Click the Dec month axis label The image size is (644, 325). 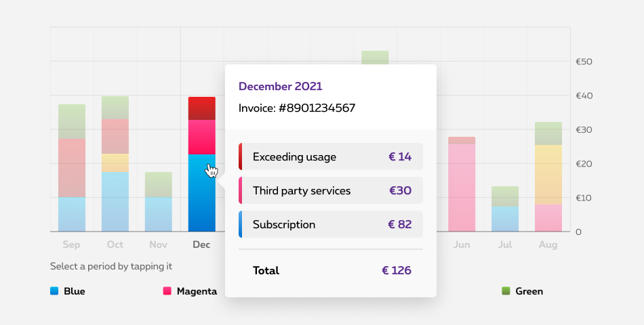click(x=201, y=244)
